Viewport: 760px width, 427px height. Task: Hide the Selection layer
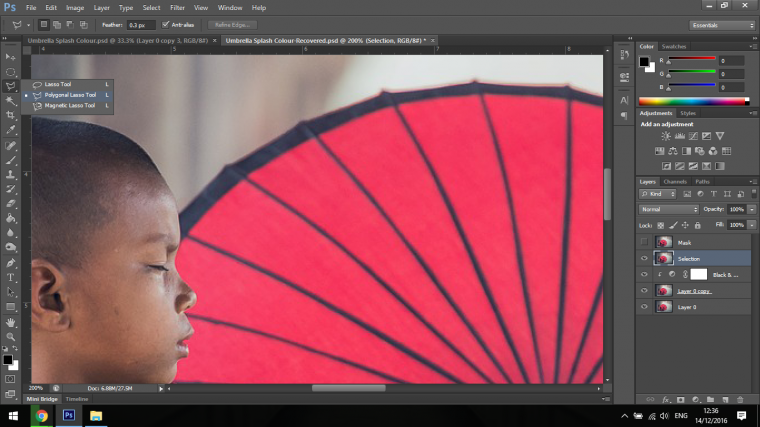[644, 258]
